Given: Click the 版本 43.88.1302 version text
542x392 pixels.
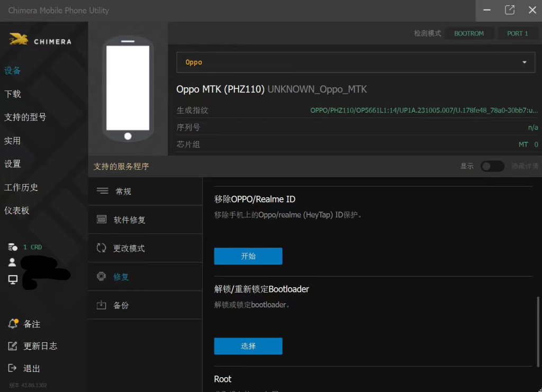Looking at the screenshot, I should (x=28, y=385).
